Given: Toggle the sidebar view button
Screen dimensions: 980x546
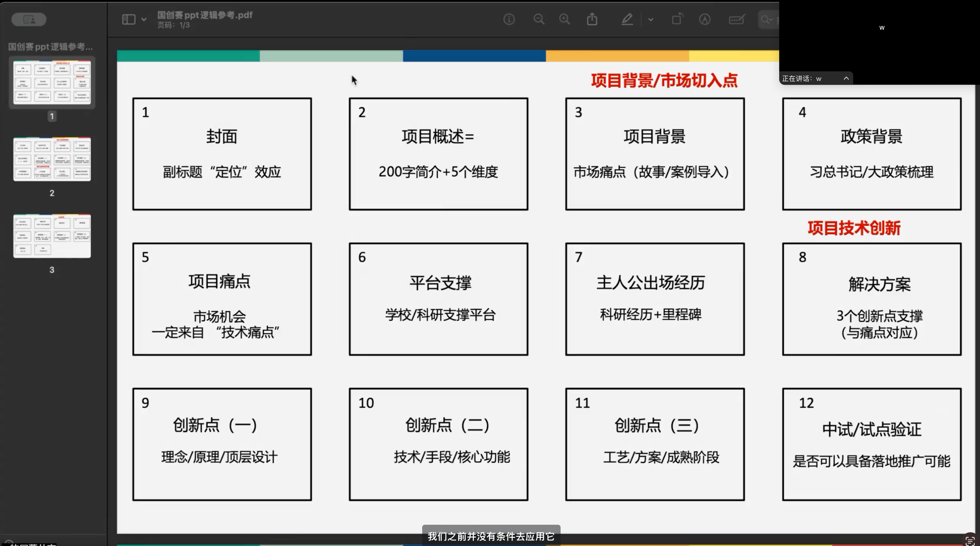Looking at the screenshot, I should coord(128,20).
